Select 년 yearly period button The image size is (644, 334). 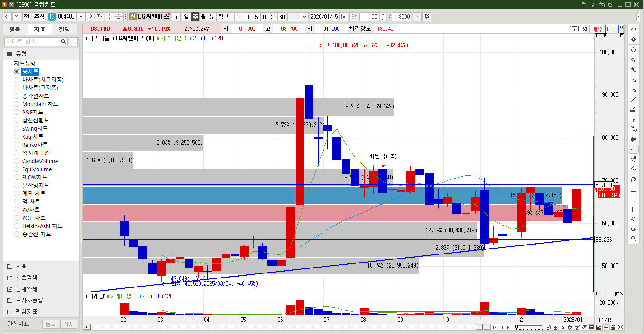click(x=229, y=17)
